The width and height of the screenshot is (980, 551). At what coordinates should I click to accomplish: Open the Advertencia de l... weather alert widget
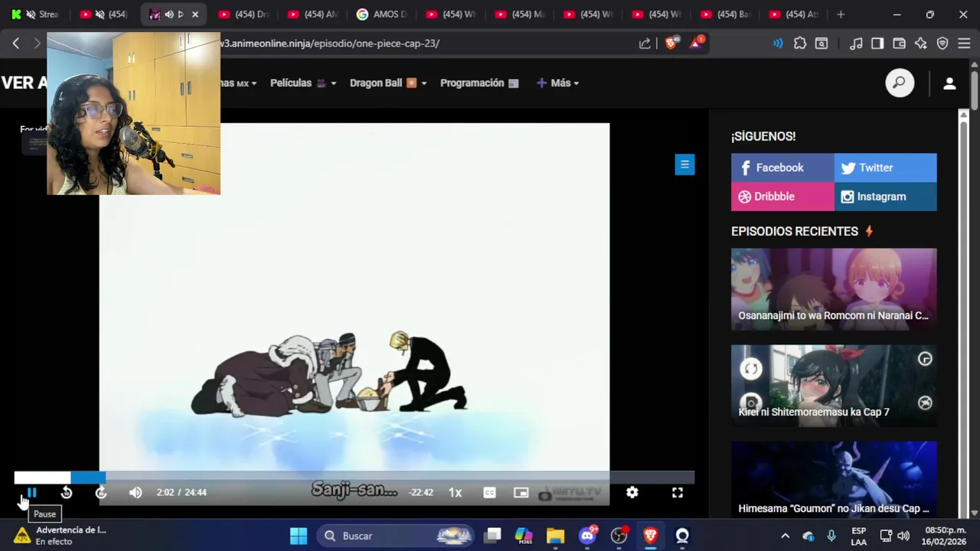(x=60, y=536)
